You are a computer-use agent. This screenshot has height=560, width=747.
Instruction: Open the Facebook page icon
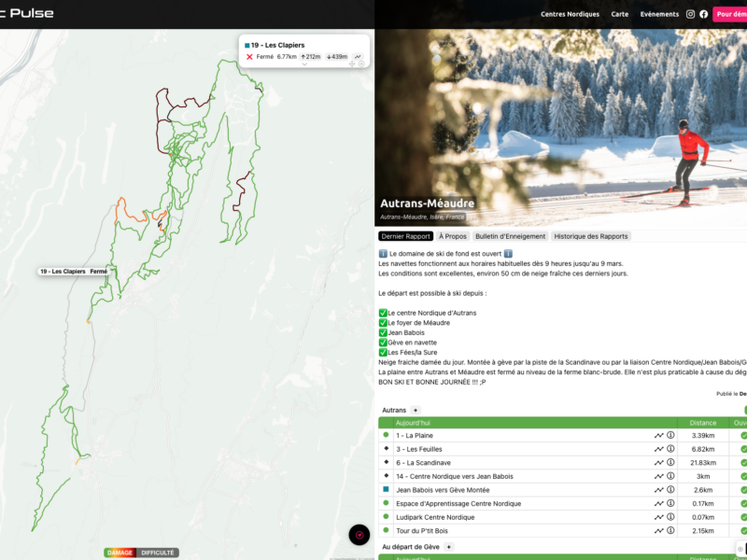(704, 14)
